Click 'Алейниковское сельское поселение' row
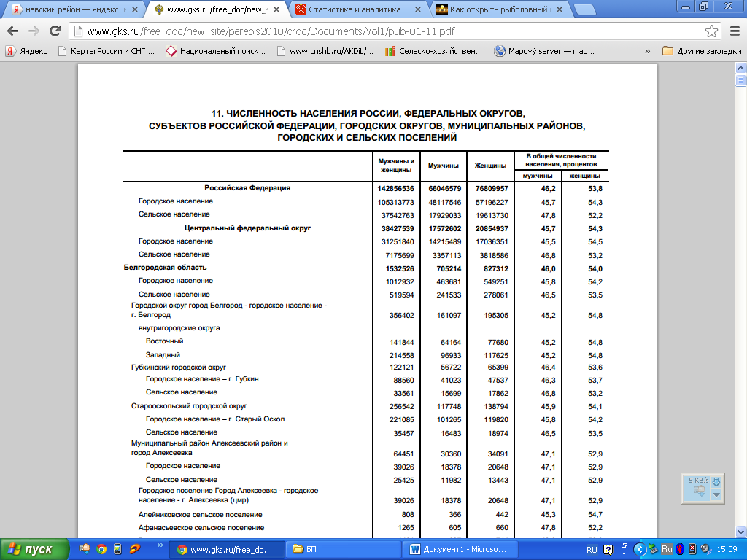The image size is (747, 560). [201, 515]
